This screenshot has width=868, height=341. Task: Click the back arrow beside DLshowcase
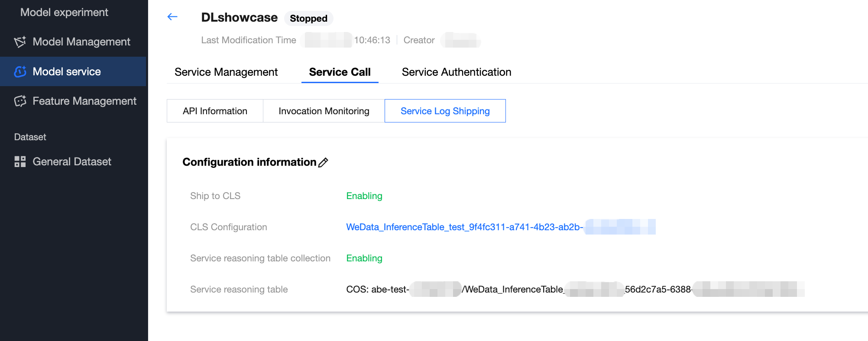coord(172,17)
